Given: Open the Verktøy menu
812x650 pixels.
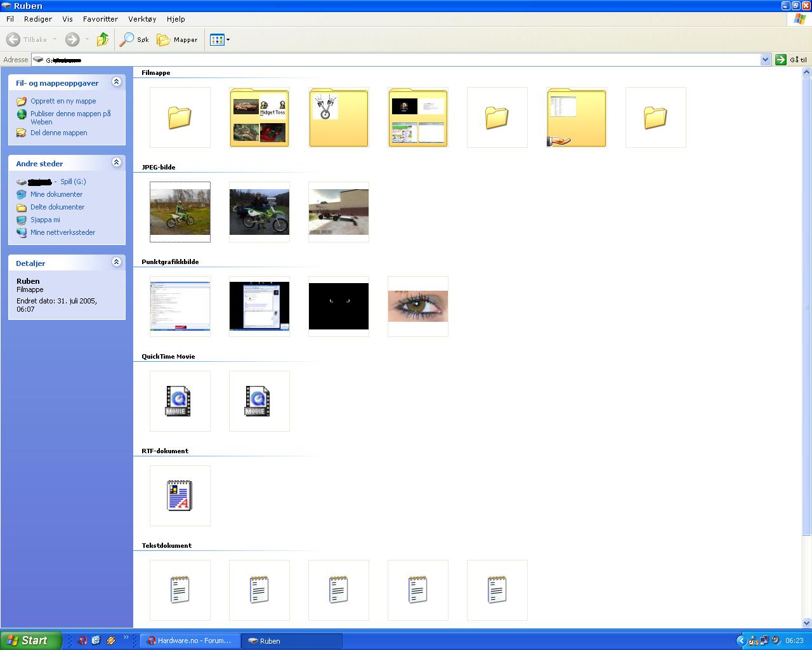Looking at the screenshot, I should [x=141, y=19].
